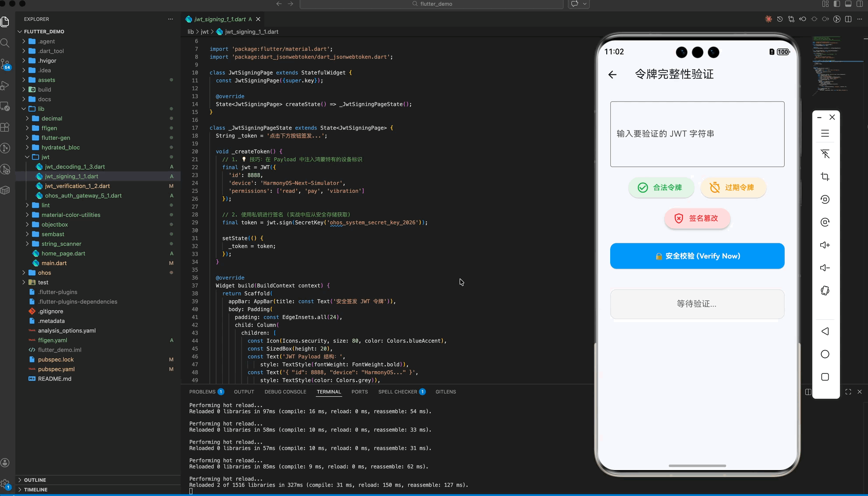Click the back arrow in phone app bar
Screen dimensions: 868x496
(612, 74)
